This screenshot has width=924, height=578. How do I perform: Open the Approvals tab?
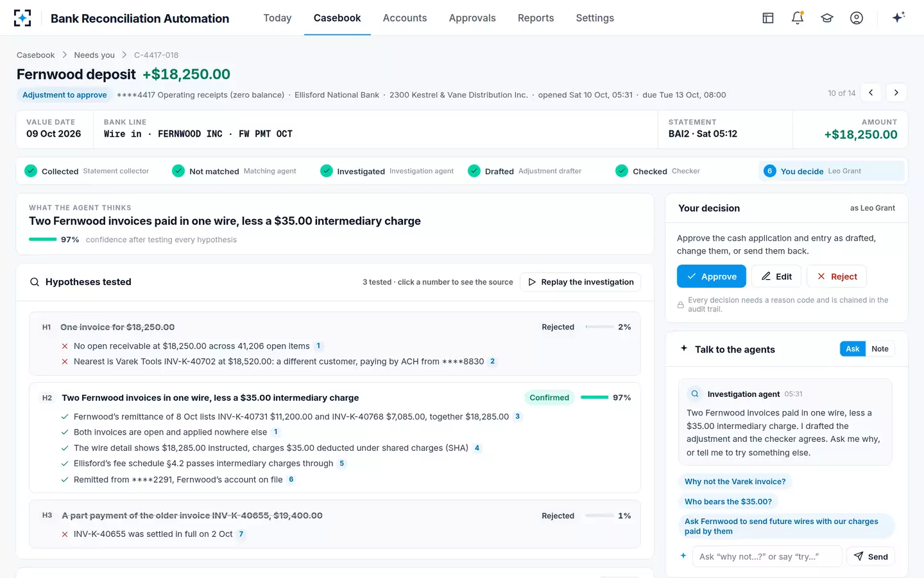coord(472,18)
